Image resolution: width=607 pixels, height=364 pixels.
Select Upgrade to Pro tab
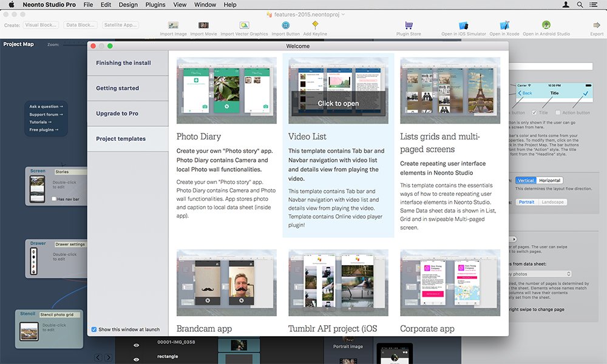pyautogui.click(x=127, y=113)
